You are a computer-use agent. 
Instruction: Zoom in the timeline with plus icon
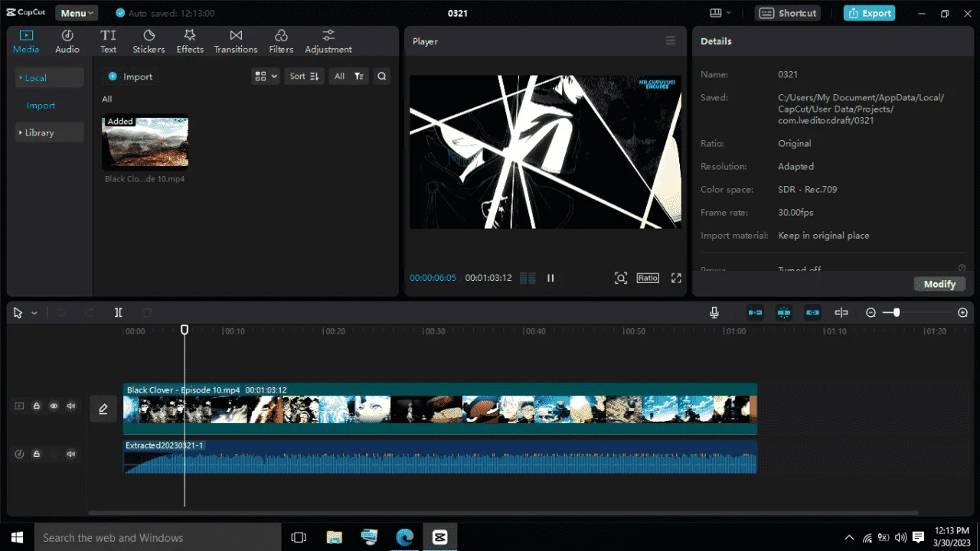(963, 312)
